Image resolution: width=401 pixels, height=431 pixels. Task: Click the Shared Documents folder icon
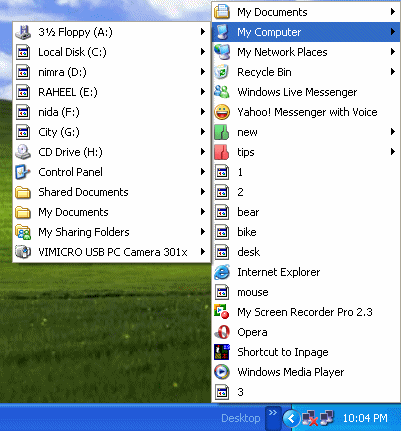[x=23, y=192]
